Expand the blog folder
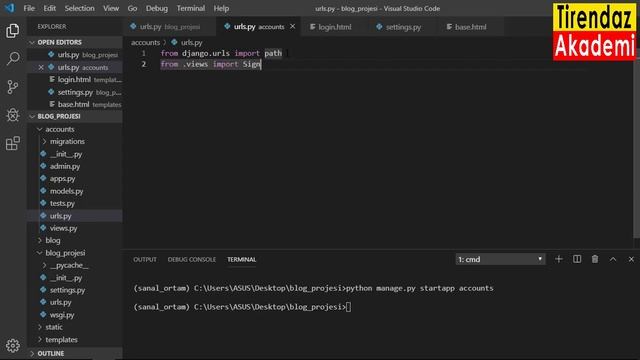Image resolution: width=640 pixels, height=360 pixels. 75,240
